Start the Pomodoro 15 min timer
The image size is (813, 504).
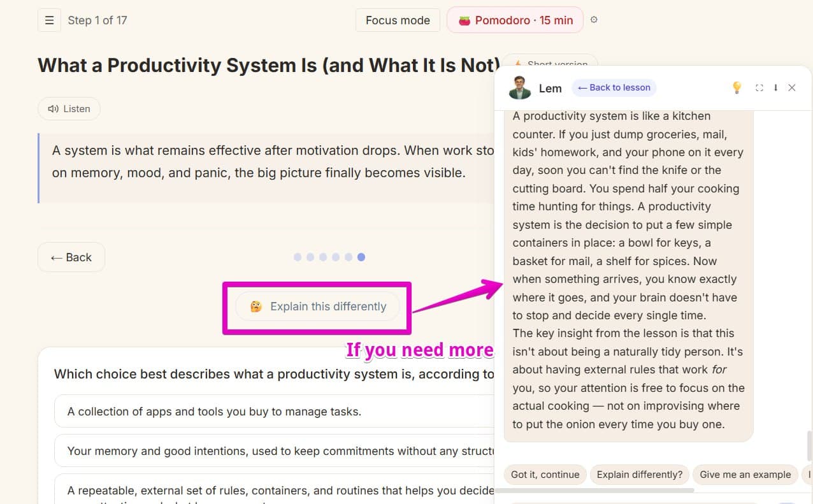pyautogui.click(x=515, y=20)
